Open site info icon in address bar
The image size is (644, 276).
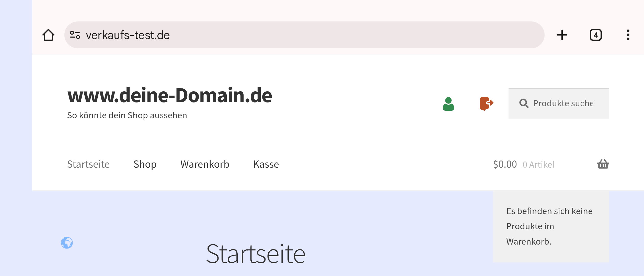pos(75,35)
